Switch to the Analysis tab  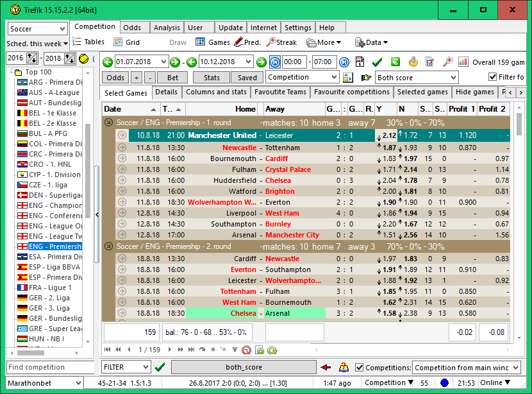(167, 28)
